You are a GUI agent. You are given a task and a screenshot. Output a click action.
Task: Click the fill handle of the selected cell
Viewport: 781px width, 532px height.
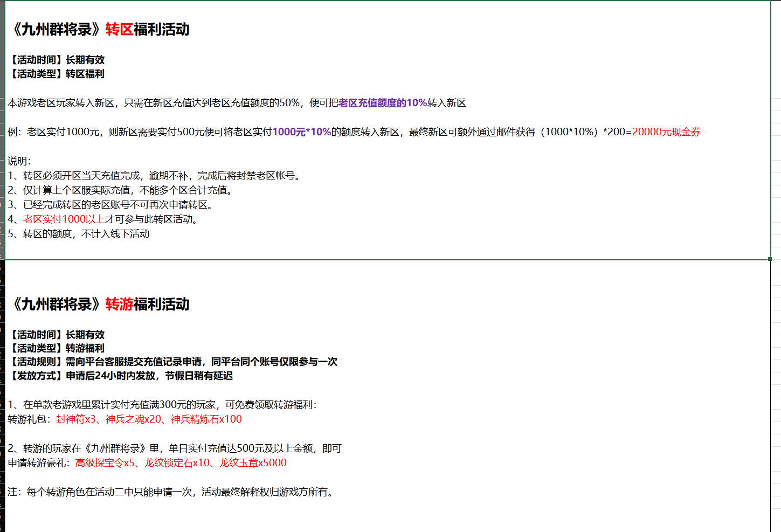click(x=770, y=259)
